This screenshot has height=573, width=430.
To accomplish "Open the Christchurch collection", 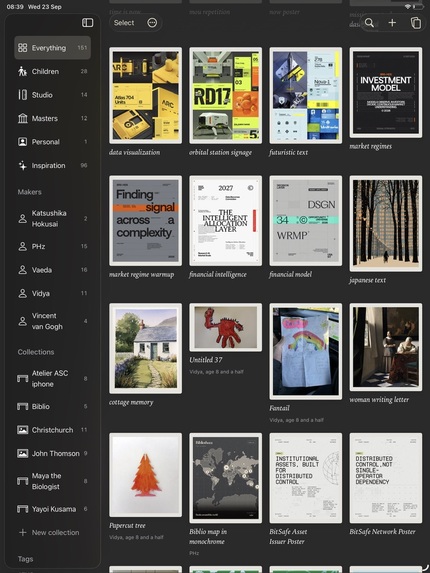I will (x=53, y=430).
